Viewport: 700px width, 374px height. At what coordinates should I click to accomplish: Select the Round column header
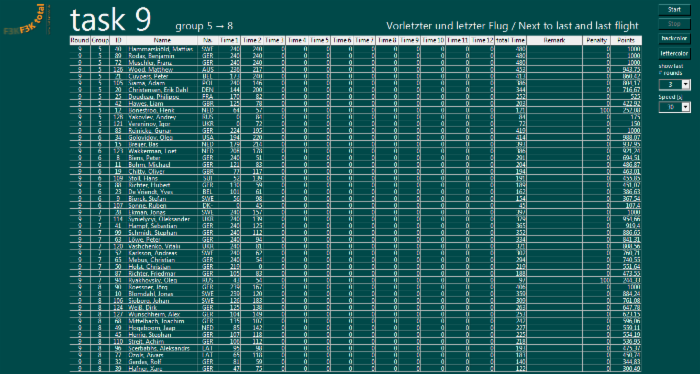[80, 40]
